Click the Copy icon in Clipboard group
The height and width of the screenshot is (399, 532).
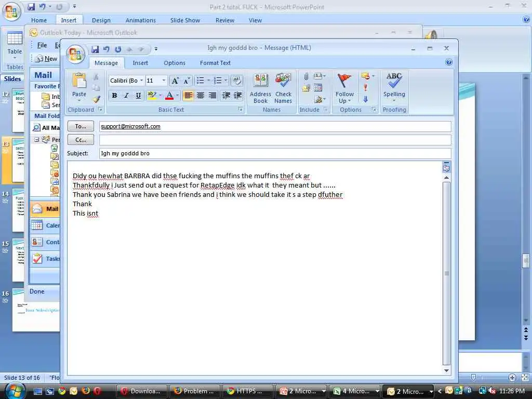[x=96, y=88]
